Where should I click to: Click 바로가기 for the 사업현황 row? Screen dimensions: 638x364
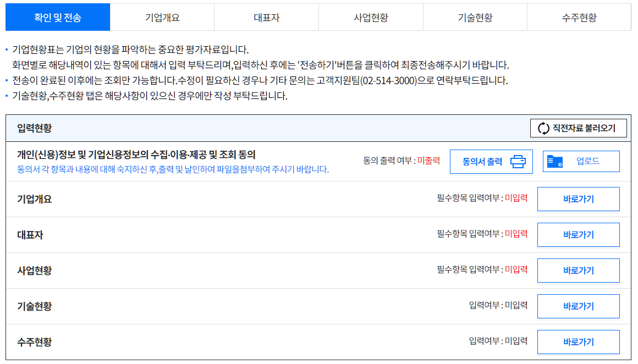578,271
